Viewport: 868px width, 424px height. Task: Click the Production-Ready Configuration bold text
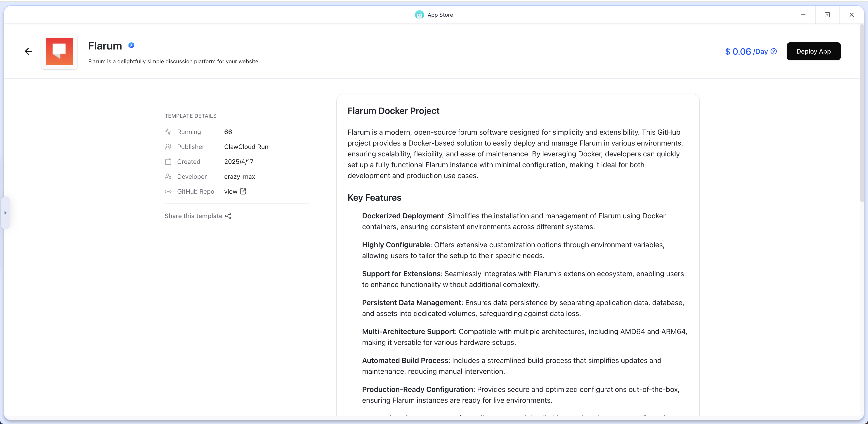(x=418, y=390)
